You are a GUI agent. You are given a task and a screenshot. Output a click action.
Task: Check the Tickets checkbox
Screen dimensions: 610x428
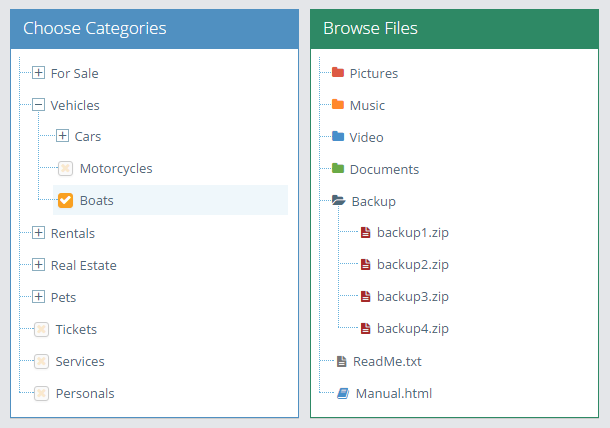(41, 330)
